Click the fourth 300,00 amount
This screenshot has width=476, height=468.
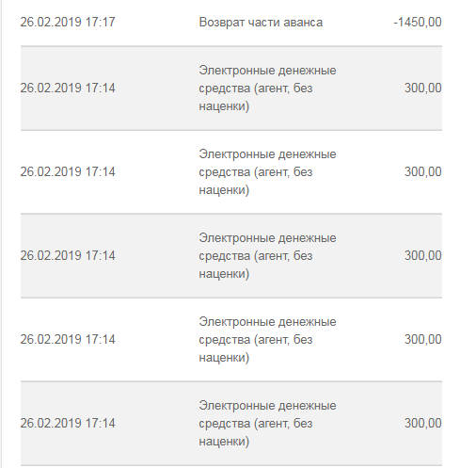pos(423,339)
